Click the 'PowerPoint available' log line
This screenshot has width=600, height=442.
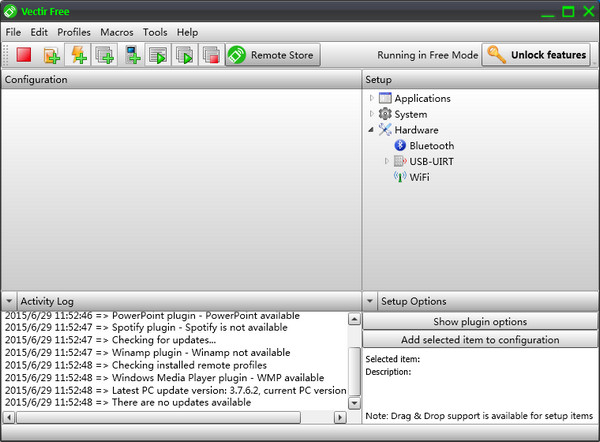pos(152,316)
